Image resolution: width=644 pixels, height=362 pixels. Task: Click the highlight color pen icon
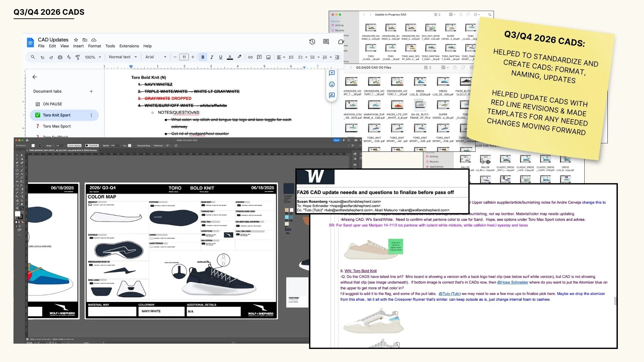coord(239,57)
